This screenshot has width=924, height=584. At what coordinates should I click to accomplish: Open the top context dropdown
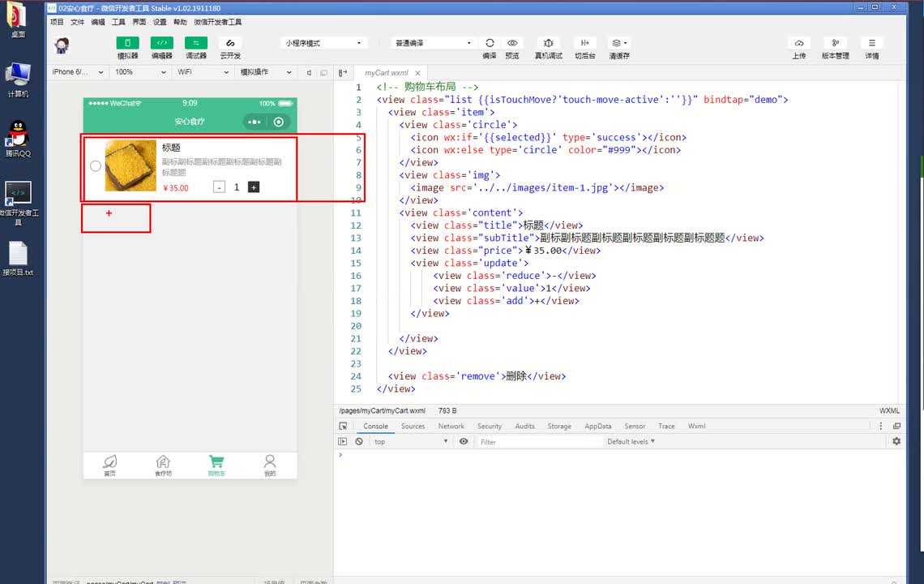[x=411, y=441]
